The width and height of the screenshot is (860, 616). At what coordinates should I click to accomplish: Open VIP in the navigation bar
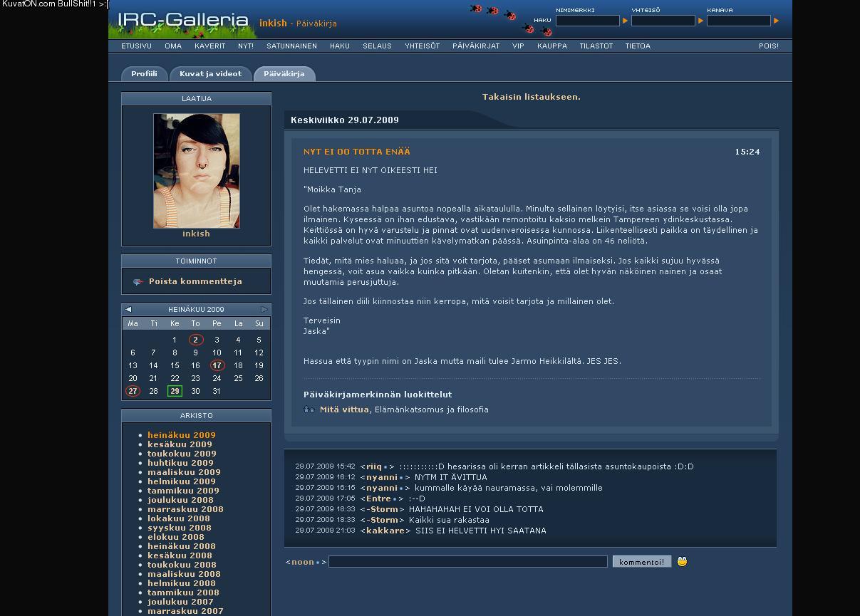pos(518,46)
